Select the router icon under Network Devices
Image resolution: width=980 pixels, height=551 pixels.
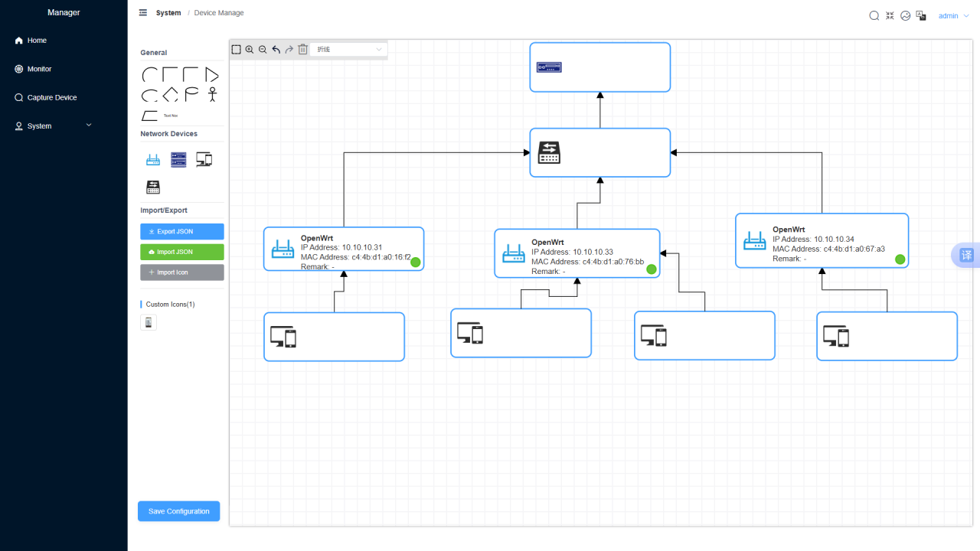pos(153,160)
